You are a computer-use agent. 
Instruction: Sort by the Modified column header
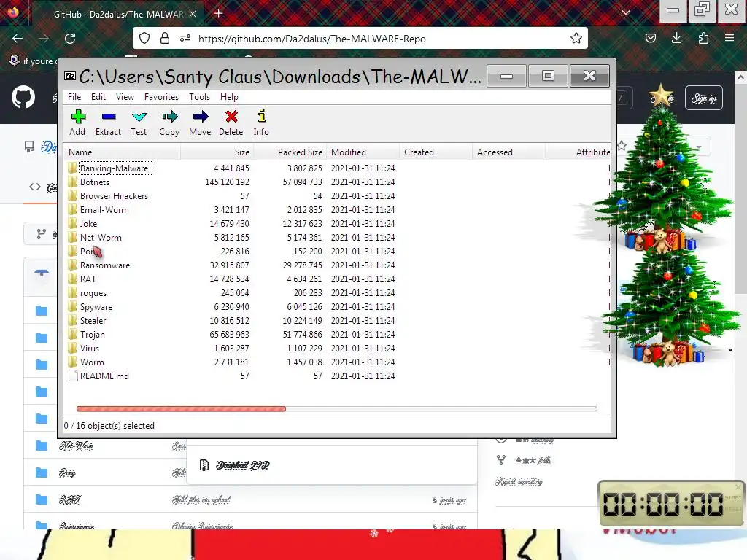(x=363, y=152)
